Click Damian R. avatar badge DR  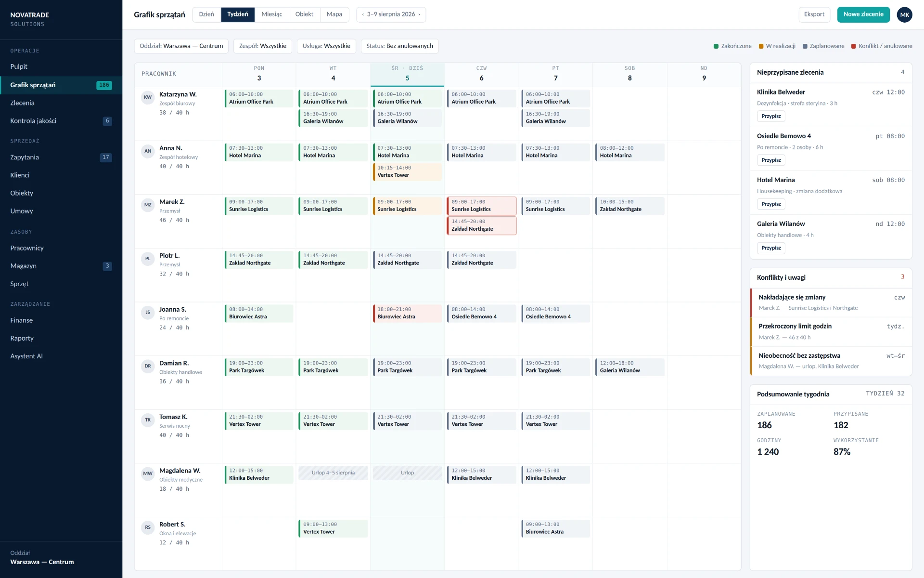148,366
